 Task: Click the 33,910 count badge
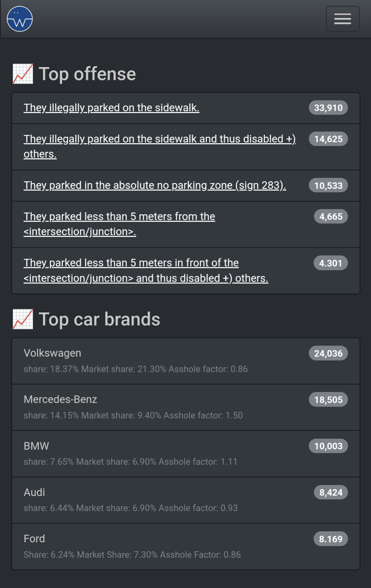pos(328,108)
